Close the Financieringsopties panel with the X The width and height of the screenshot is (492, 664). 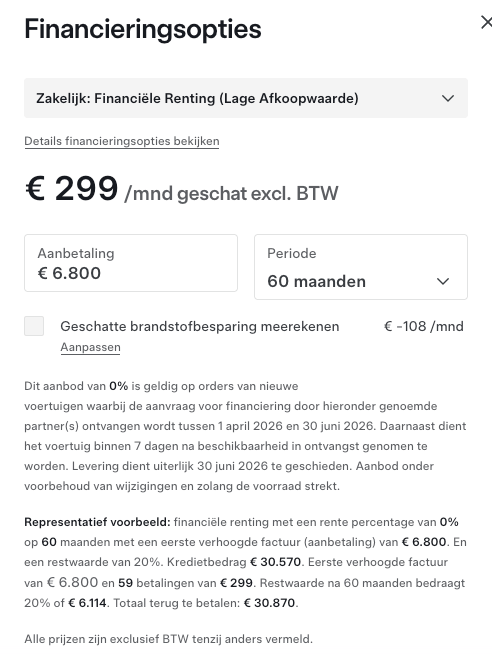486,22
